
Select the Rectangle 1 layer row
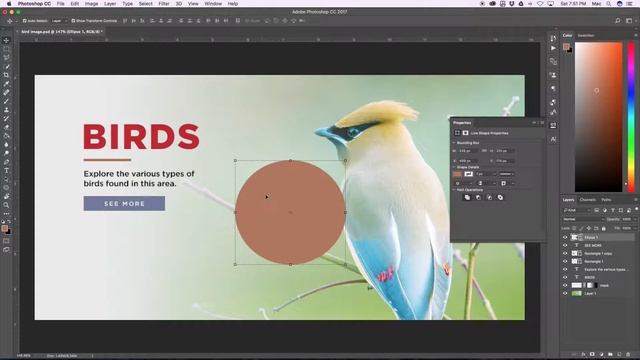598,261
